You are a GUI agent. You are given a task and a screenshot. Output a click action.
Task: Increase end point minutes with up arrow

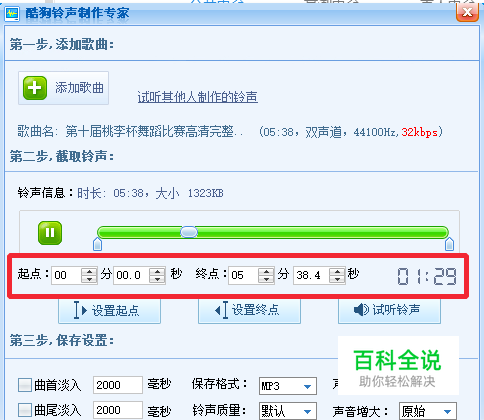click(x=266, y=271)
